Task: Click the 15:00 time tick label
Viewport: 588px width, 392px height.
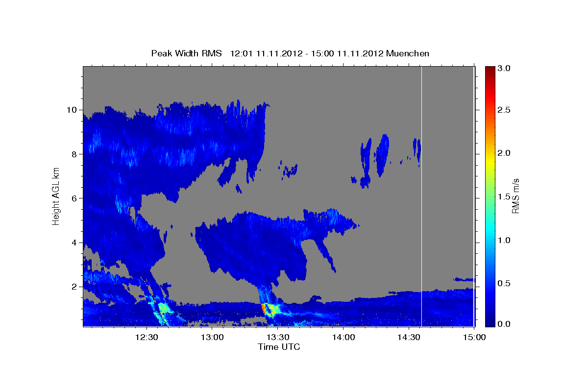Action: coord(474,338)
